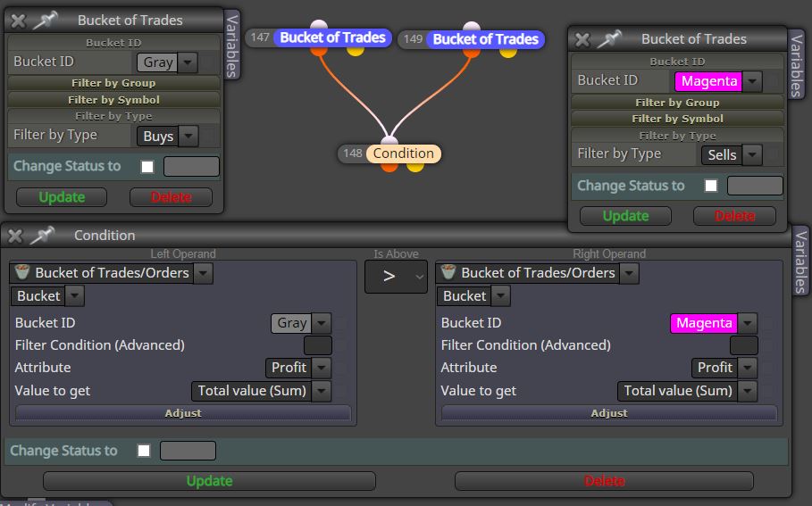
Task: Click input connector atop Condition node
Action: click(389, 140)
